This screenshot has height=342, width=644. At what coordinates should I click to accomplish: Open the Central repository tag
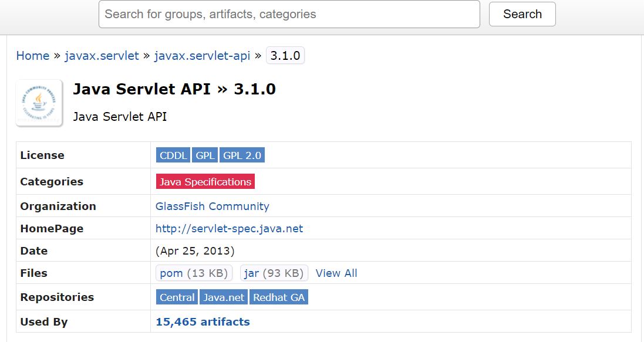coord(177,297)
